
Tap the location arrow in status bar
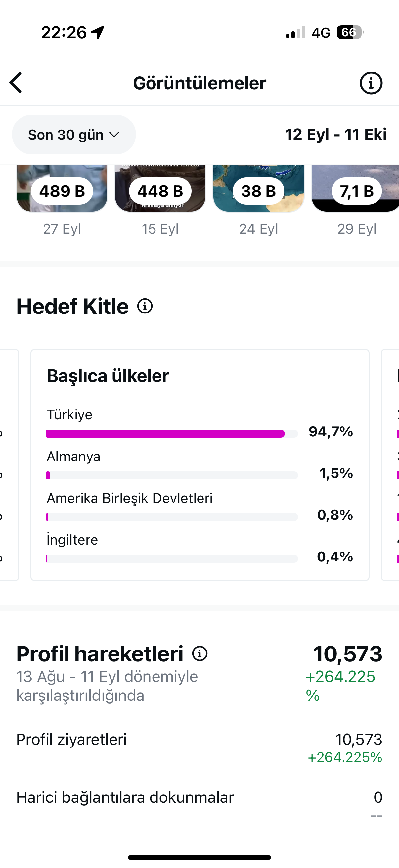pyautogui.click(x=98, y=32)
